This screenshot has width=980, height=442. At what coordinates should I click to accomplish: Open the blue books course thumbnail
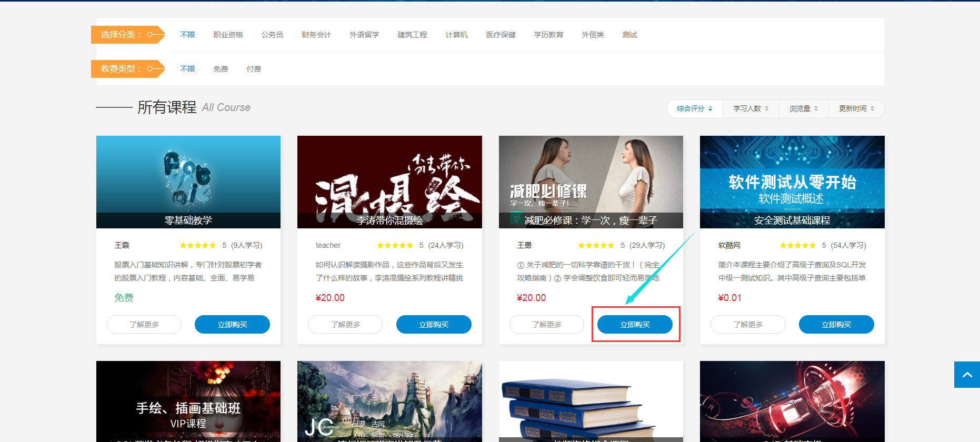[591, 401]
